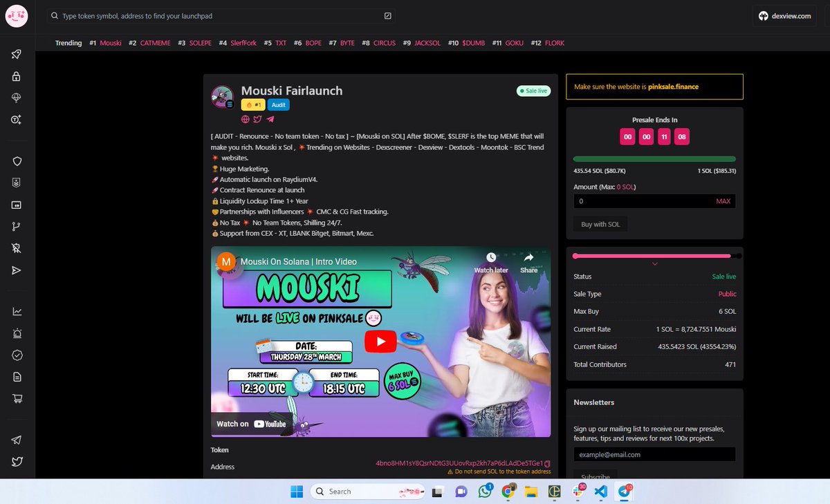Open the line chart sidebar icon
The image size is (830, 504).
click(17, 312)
